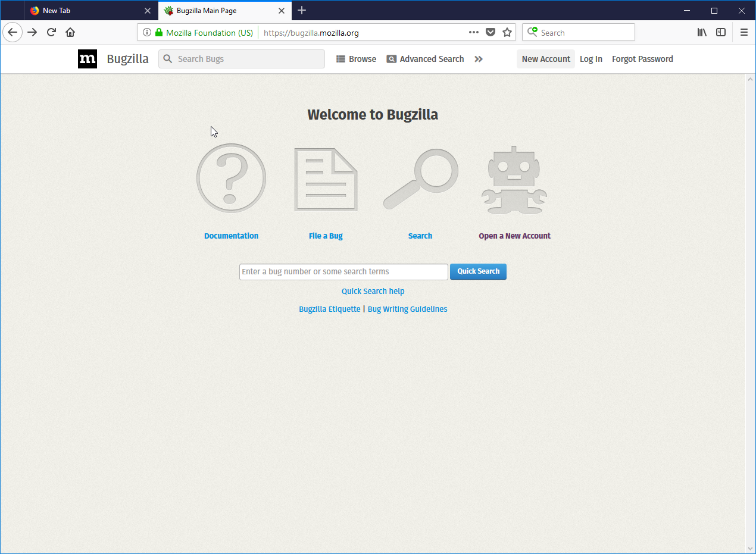The width and height of the screenshot is (756, 554).
Task: Open page actions three-dot menu
Action: coord(474,33)
